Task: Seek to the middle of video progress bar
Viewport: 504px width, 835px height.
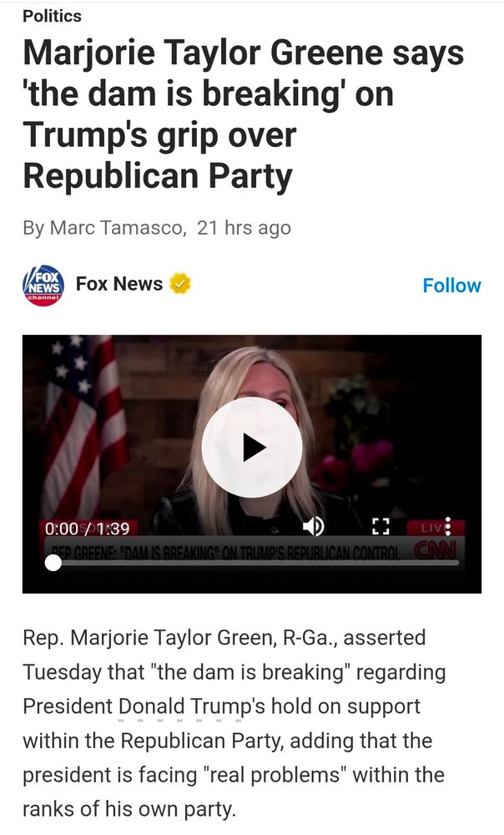Action: pyautogui.click(x=252, y=562)
